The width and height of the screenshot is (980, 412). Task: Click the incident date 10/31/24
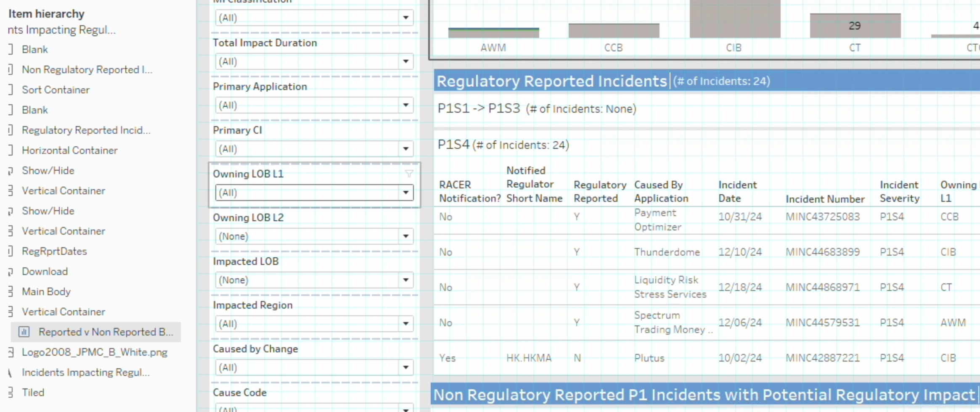(740, 217)
